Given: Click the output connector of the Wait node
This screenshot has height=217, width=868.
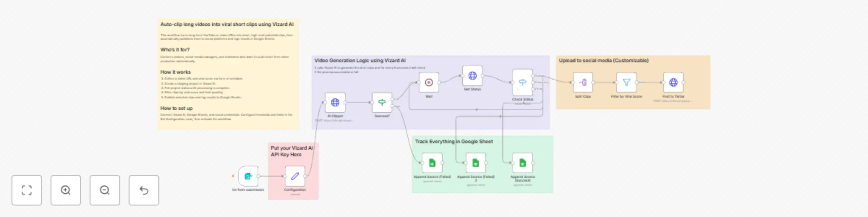Looking at the screenshot, I should (439, 82).
